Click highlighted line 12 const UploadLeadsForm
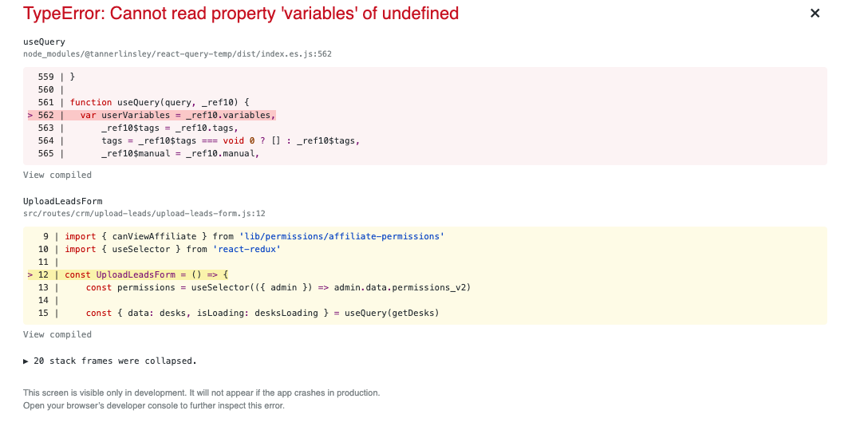The image size is (868, 434). click(x=128, y=274)
